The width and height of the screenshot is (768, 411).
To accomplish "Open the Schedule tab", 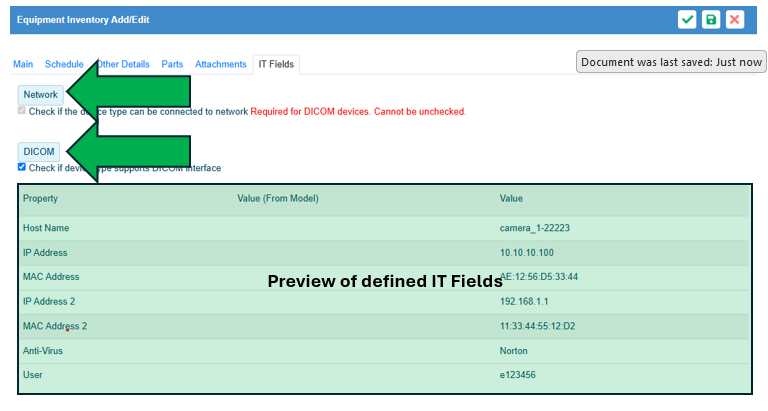I will [x=64, y=64].
